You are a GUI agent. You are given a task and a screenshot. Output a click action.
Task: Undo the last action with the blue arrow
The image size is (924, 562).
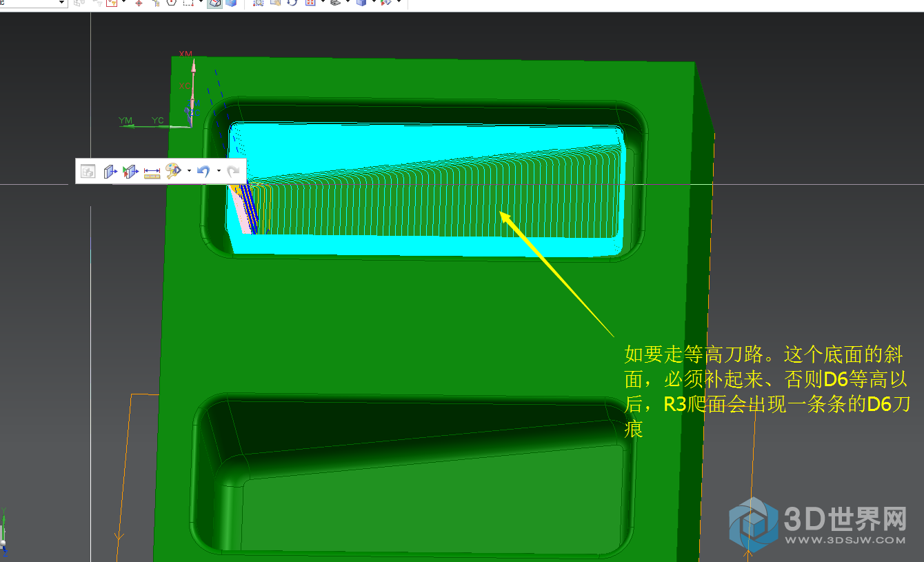203,171
